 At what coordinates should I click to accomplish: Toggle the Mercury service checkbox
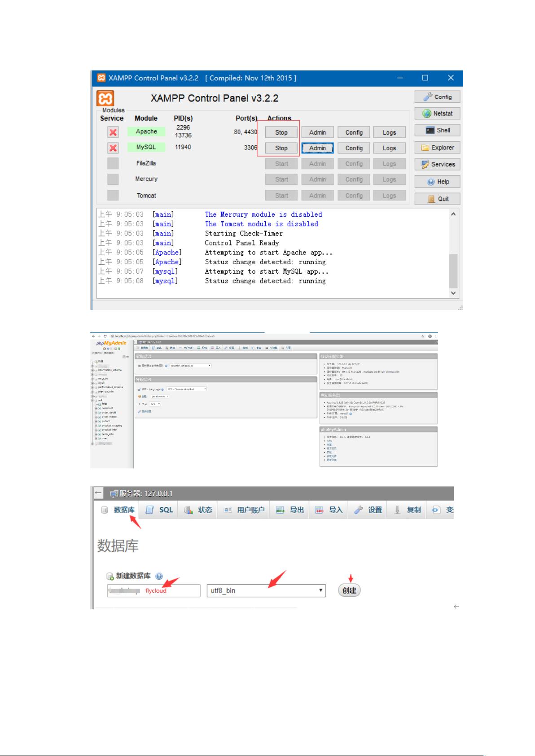tap(113, 179)
